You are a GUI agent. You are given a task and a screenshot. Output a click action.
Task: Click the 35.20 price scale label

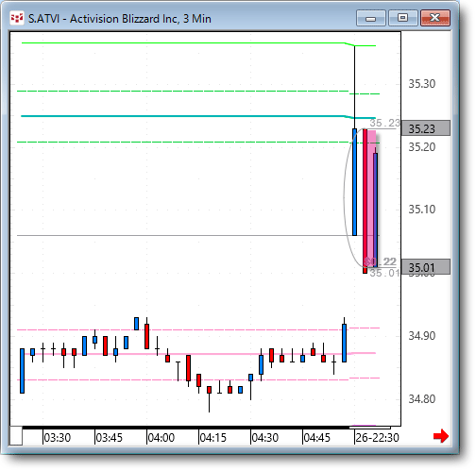pyautogui.click(x=422, y=147)
